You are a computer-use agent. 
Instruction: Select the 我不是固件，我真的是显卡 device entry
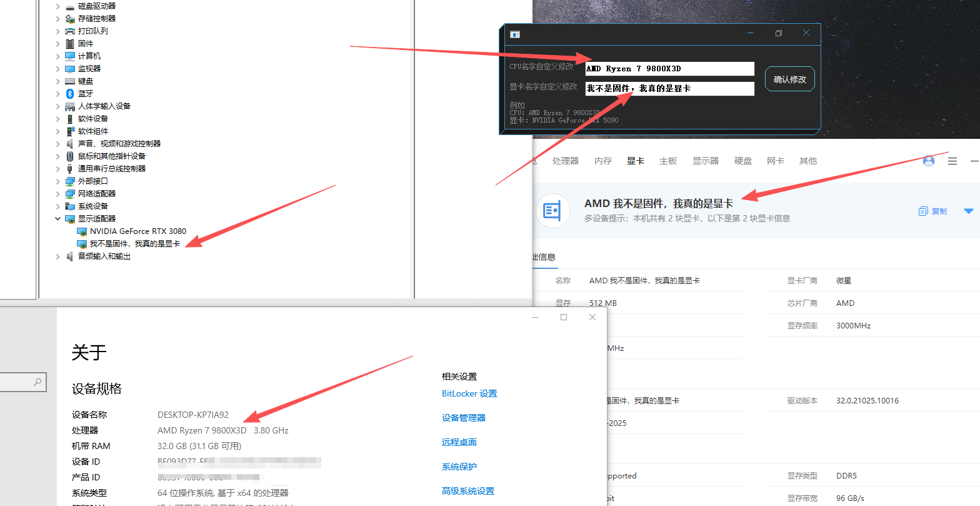pyautogui.click(x=134, y=244)
